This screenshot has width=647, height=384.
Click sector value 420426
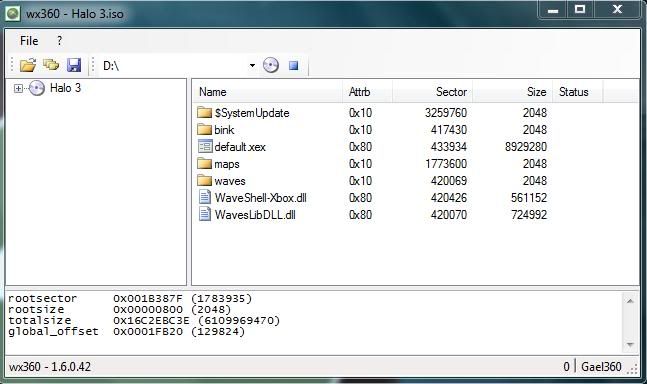449,198
